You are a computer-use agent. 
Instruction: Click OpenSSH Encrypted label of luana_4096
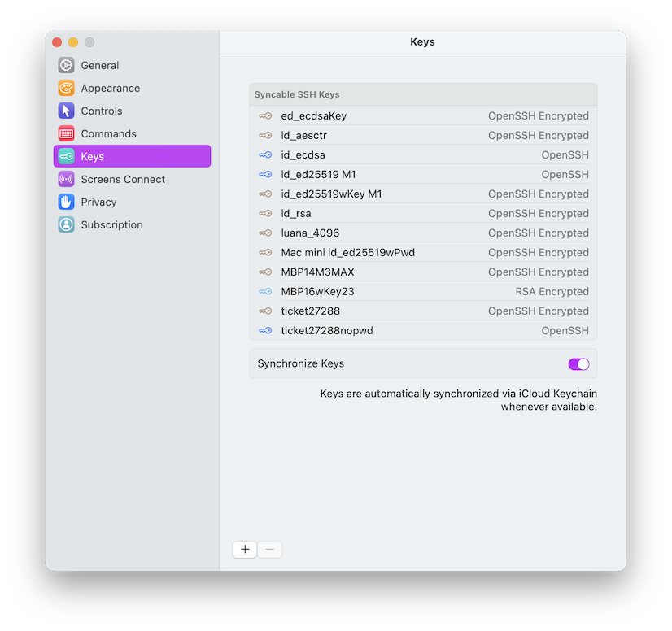[x=539, y=233]
